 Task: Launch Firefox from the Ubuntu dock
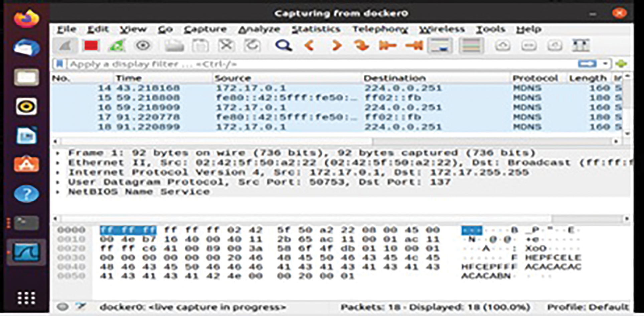(26, 18)
